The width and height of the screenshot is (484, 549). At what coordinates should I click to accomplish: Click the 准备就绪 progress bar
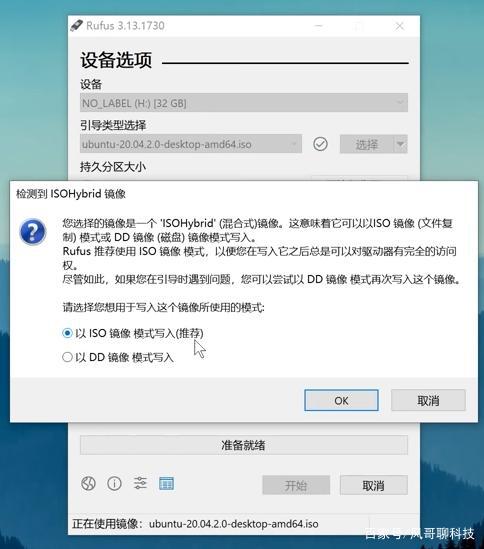click(244, 445)
